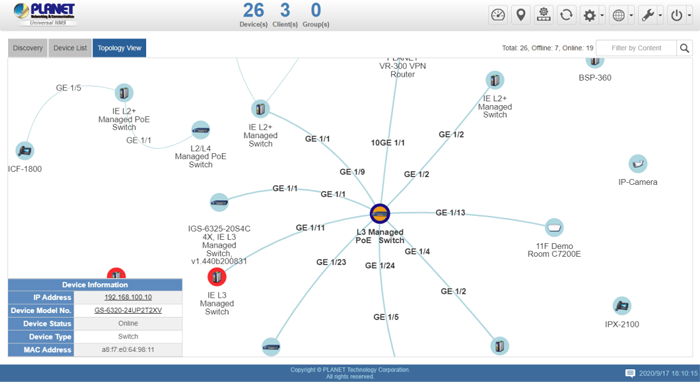Open the topology device management icon
The height and width of the screenshot is (382, 700).
click(543, 15)
